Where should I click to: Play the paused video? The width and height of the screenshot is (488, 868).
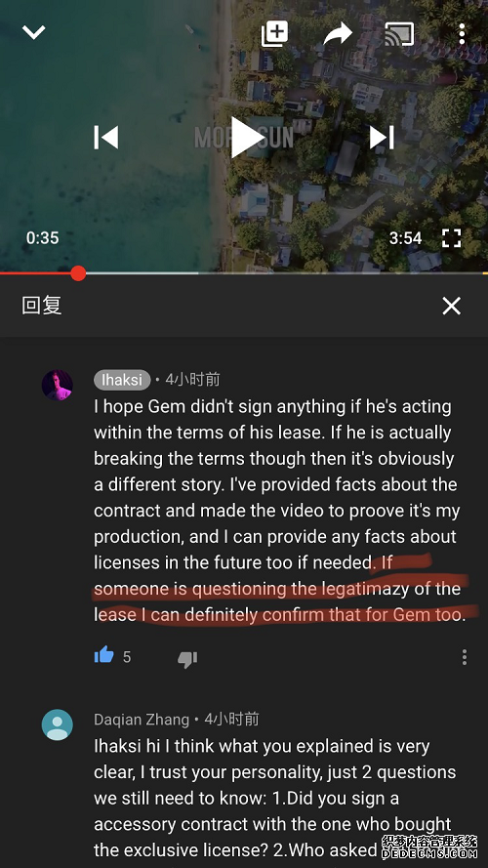coord(247,138)
